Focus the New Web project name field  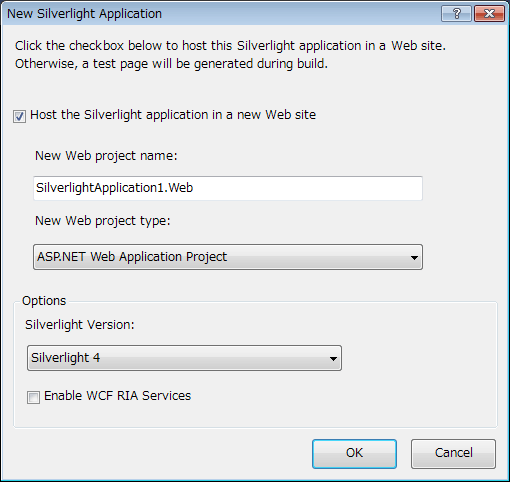point(228,188)
